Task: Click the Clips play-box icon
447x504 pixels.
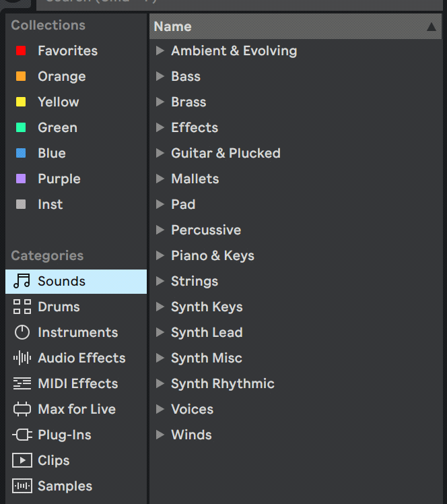Action: coord(22,460)
